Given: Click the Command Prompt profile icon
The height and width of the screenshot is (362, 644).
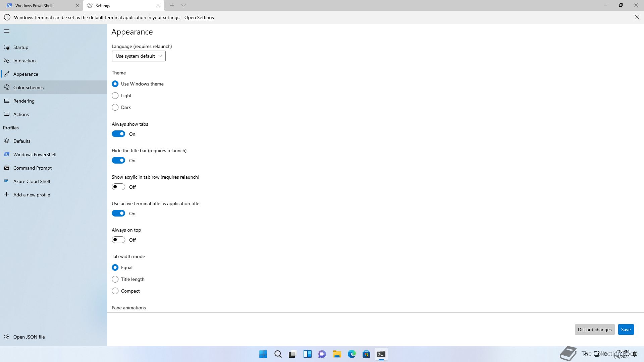Looking at the screenshot, I should (x=7, y=168).
